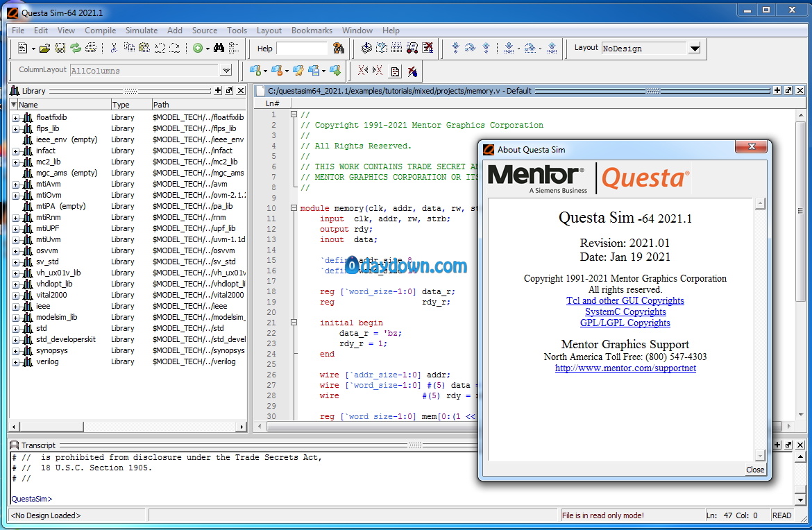Select the mgc_ams (empty) library row
This screenshot has width=812, height=530.
coord(128,173)
